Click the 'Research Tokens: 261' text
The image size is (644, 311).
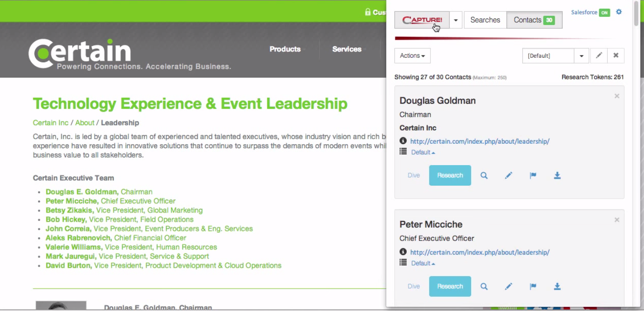pyautogui.click(x=593, y=77)
